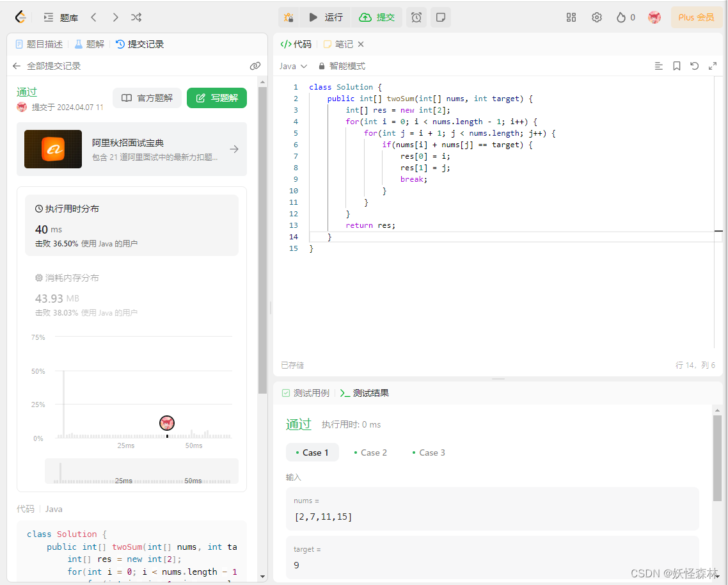Switch to 提交记录 tab
The image size is (728, 585).
pos(139,44)
